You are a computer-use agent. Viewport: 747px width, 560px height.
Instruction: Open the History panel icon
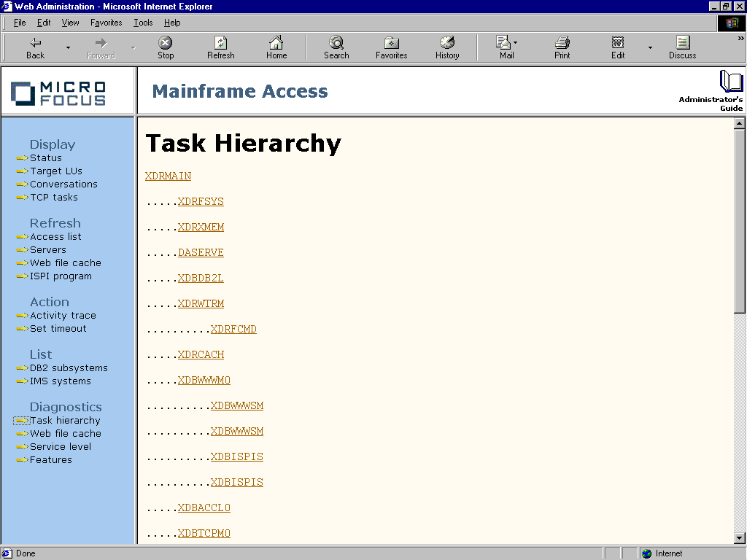tap(447, 46)
